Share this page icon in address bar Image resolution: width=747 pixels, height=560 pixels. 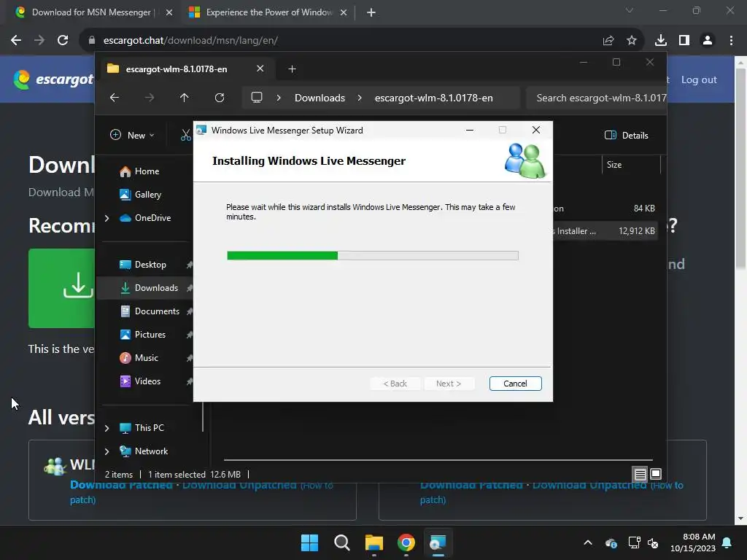coord(608,41)
